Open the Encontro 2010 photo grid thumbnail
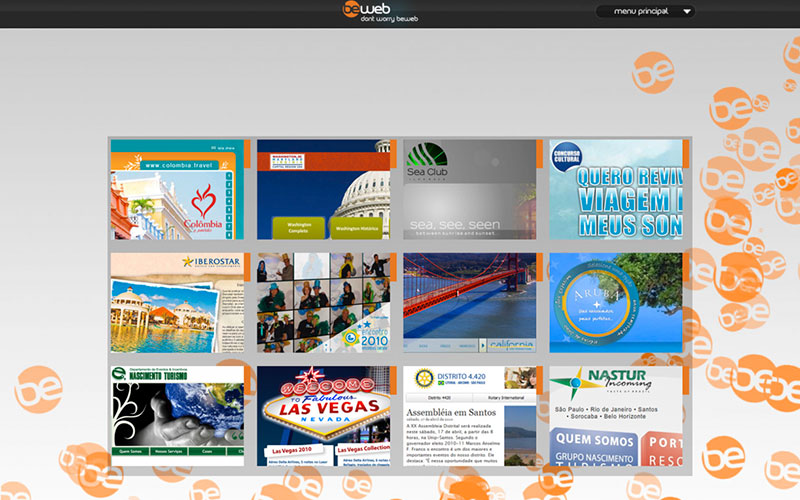The image size is (800, 500). [x=323, y=303]
